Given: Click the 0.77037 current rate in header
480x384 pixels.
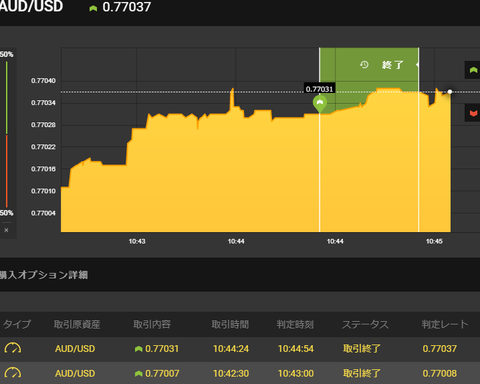Looking at the screenshot, I should coord(127,7).
